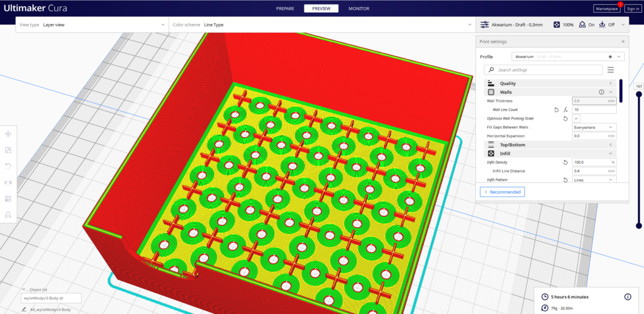
Task: Toggle Optimize Wall Printing Order checkbox
Action: coord(577,118)
